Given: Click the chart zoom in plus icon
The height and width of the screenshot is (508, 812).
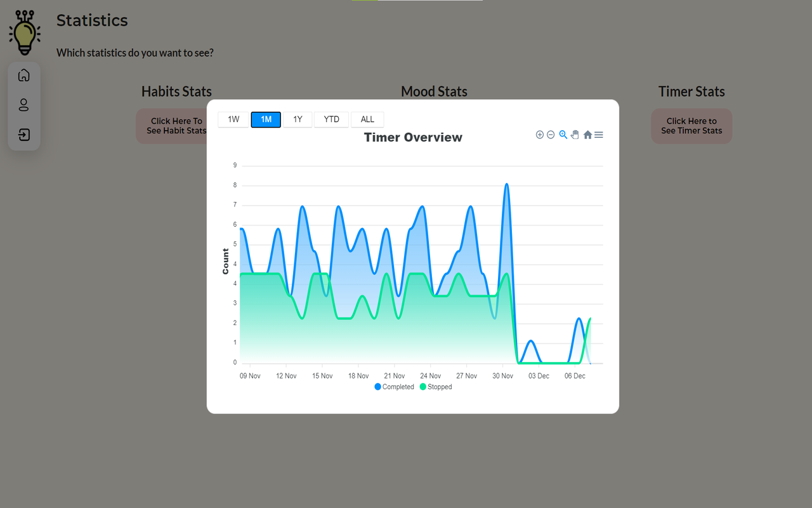Looking at the screenshot, I should point(540,135).
